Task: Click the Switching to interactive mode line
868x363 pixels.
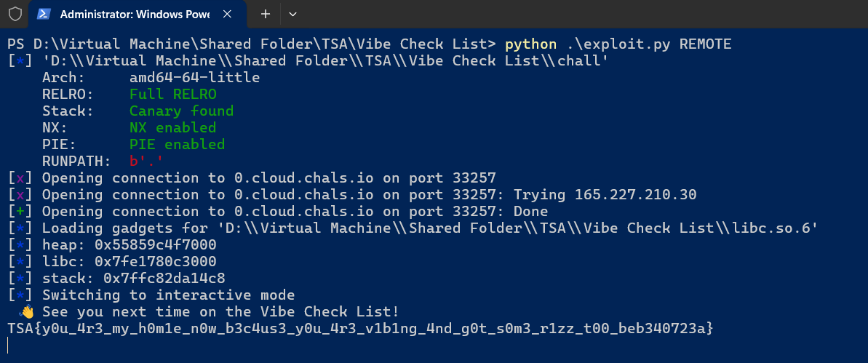Action: (x=168, y=295)
